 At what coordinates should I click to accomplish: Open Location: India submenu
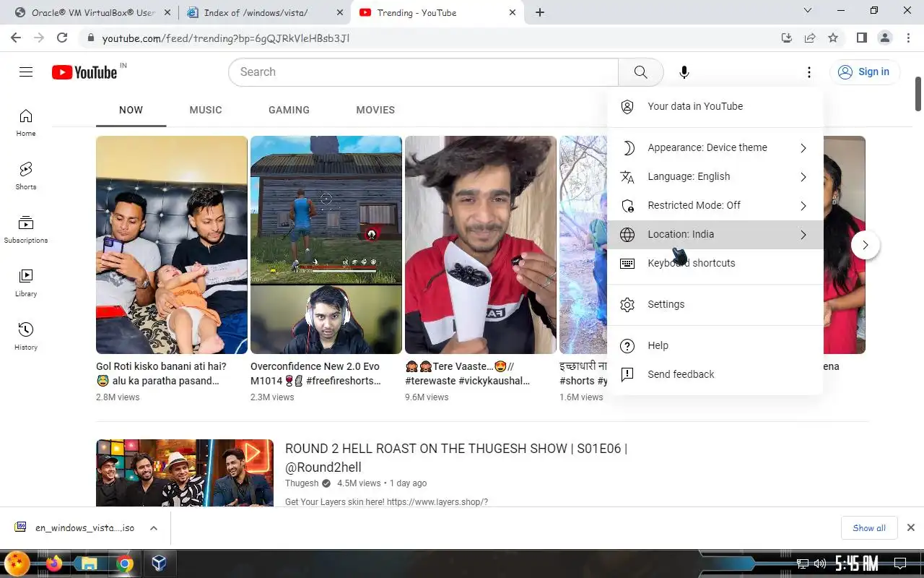715,234
